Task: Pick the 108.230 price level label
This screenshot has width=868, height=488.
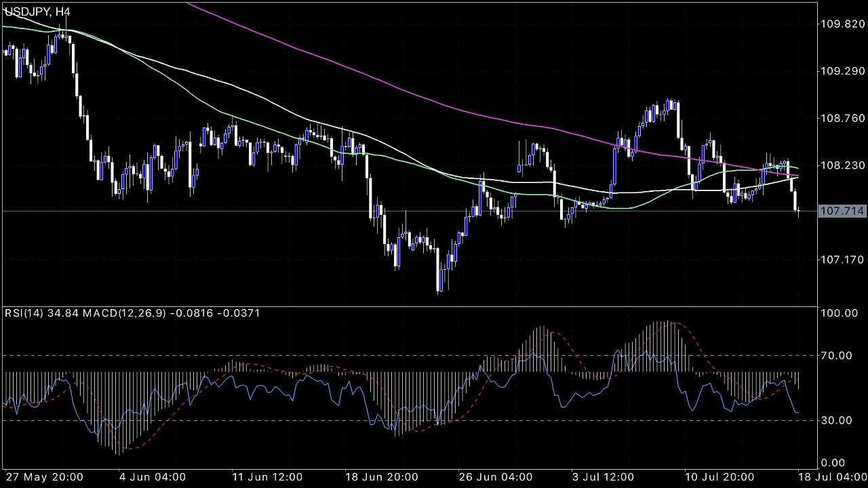Action: pyautogui.click(x=842, y=165)
